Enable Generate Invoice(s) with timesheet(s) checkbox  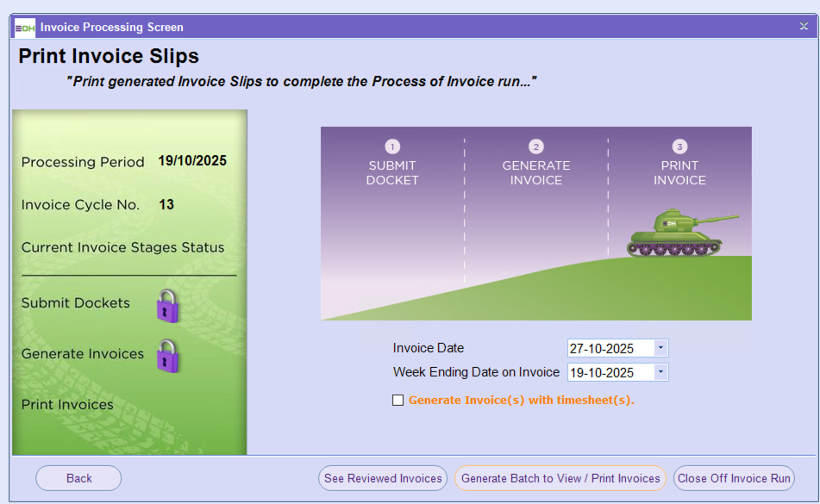click(397, 400)
